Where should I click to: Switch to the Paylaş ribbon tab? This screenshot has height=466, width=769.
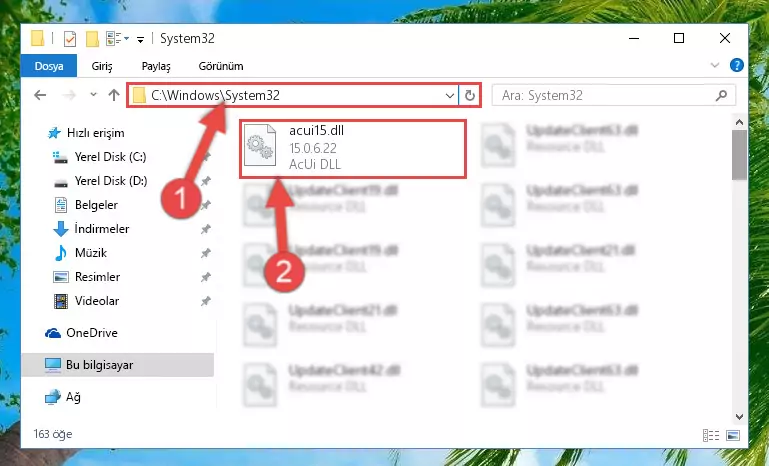pyautogui.click(x=156, y=66)
